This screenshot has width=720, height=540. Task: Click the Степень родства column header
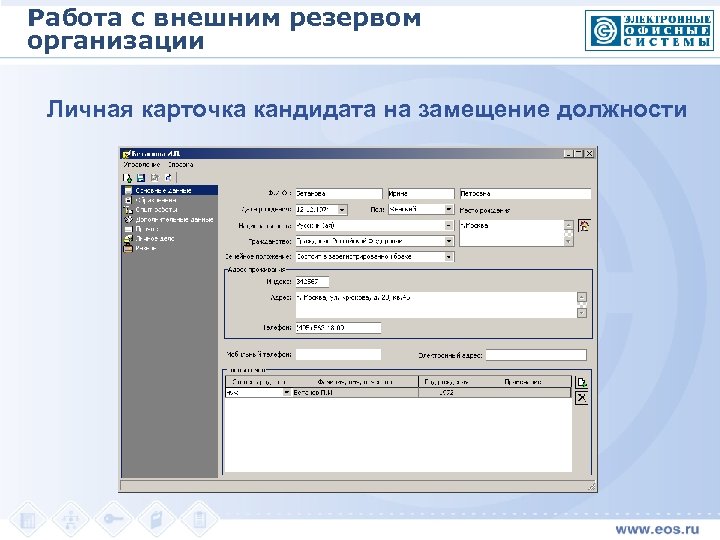259,382
